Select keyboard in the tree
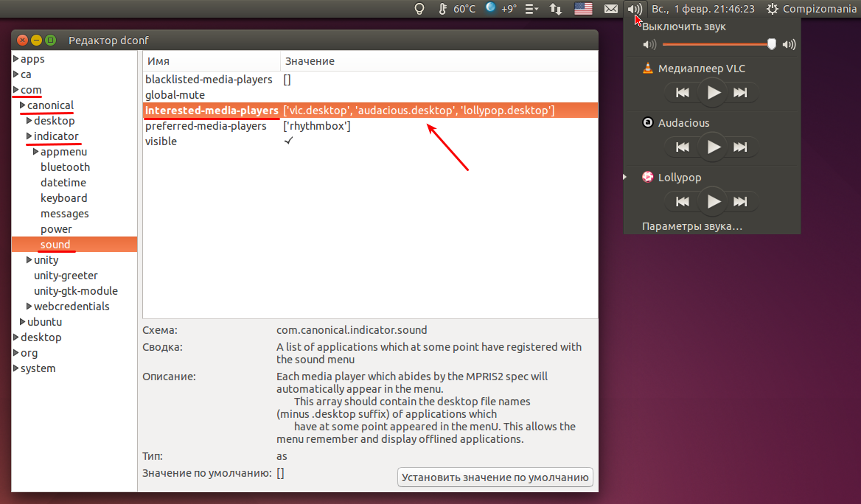The height and width of the screenshot is (504, 861). click(x=63, y=197)
